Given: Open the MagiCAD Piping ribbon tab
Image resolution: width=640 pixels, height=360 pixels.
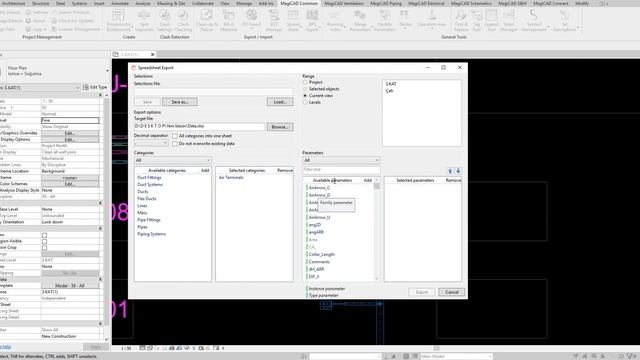Looking at the screenshot, I should [386, 3].
